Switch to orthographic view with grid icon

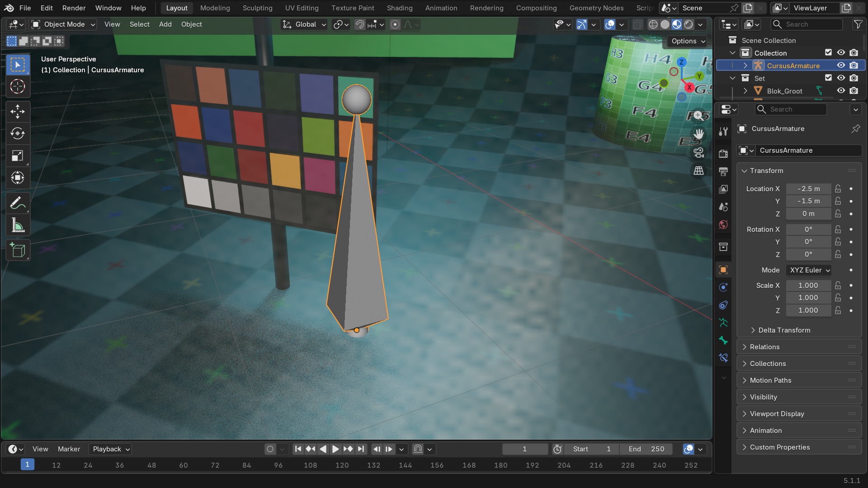click(698, 171)
